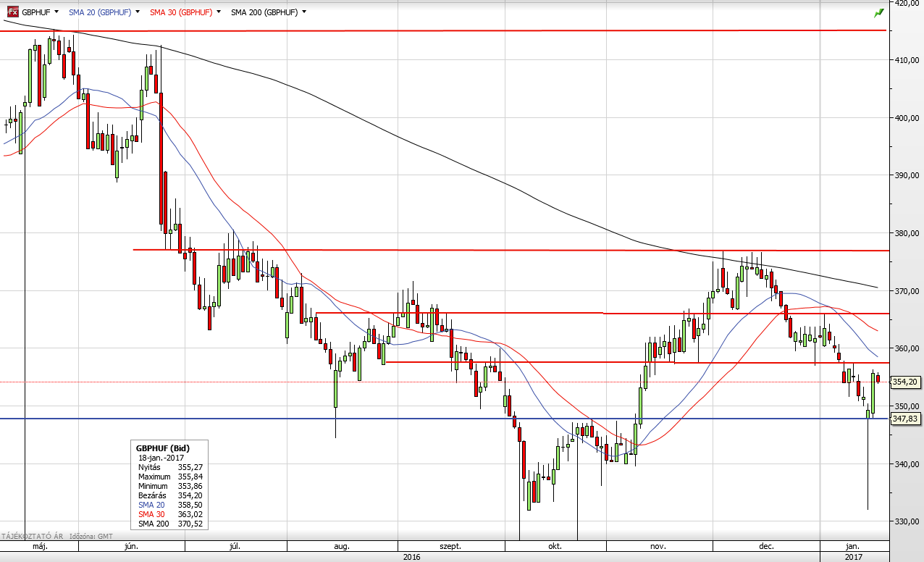Click the TÁJÉKOZTATÓ ÁR notice text
Image resolution: width=924 pixels, height=562 pixels.
[x=31, y=536]
